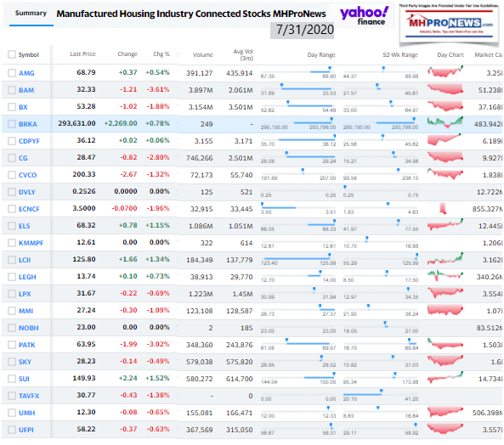Screen dimensions: 504x445
Task: Check the TAVFX row checkbox
Action: coord(12,396)
